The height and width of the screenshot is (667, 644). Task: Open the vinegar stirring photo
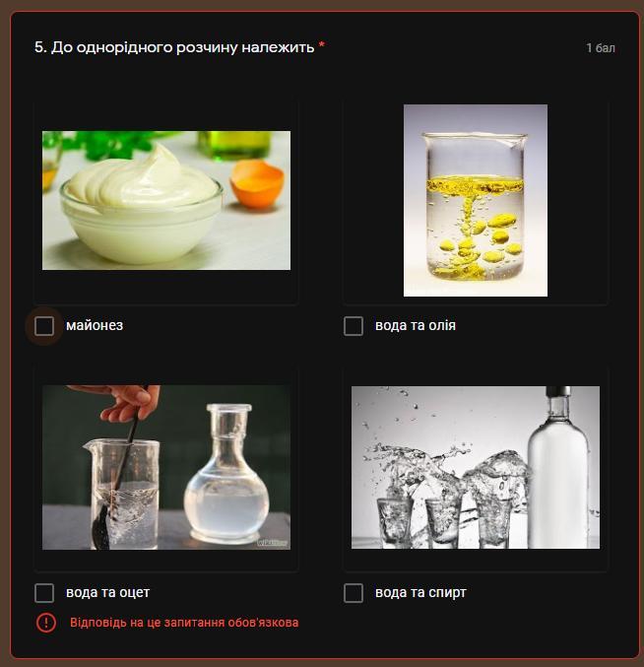(166, 467)
